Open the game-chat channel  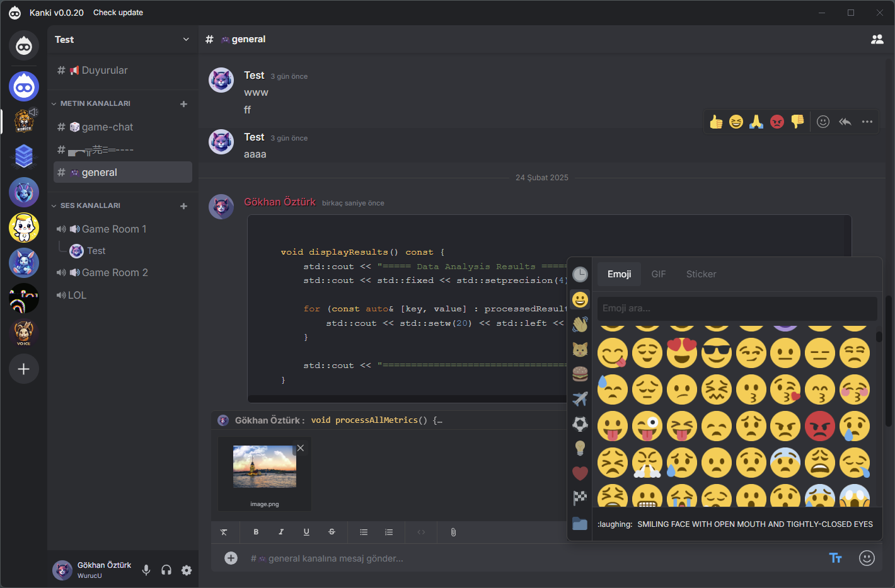[x=107, y=127]
